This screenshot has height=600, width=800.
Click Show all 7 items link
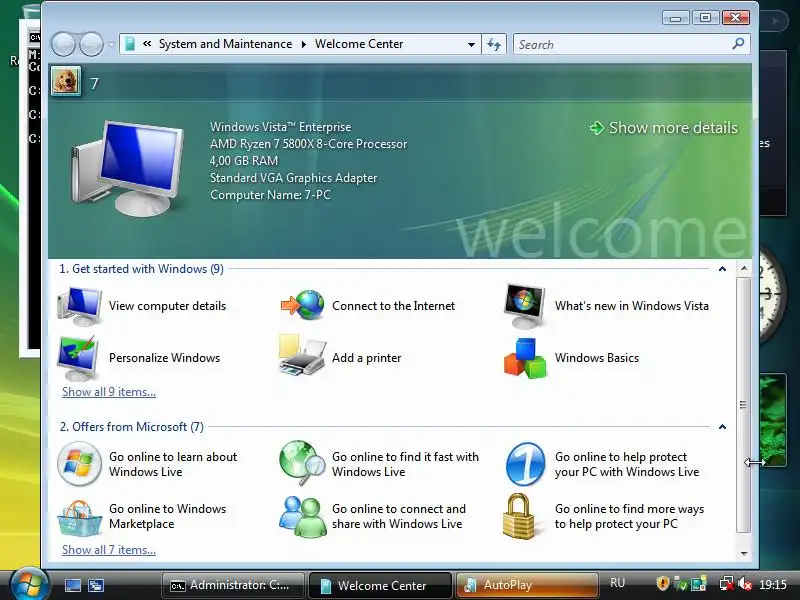tap(109, 550)
